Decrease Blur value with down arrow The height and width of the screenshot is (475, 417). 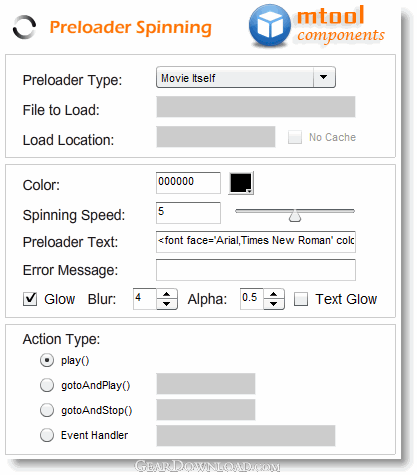pos(167,304)
